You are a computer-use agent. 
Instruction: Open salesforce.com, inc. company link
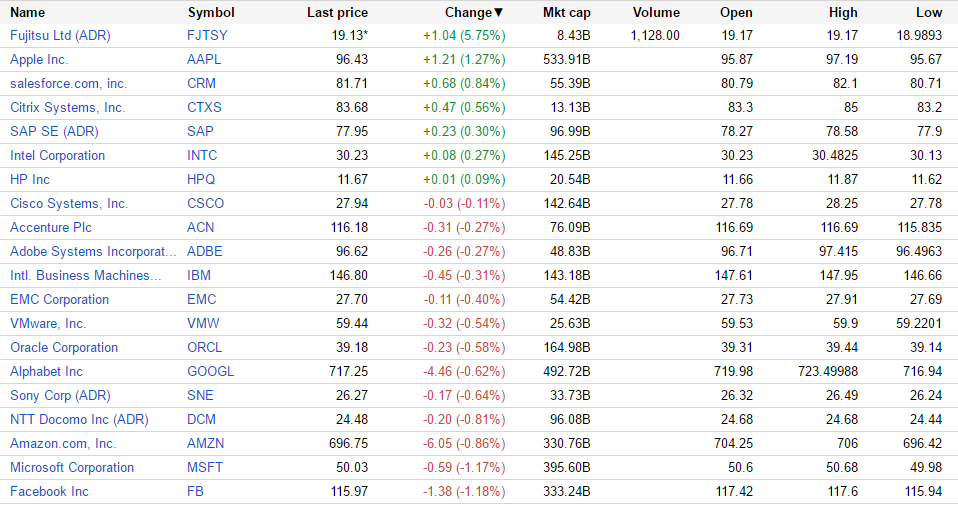click(x=68, y=83)
